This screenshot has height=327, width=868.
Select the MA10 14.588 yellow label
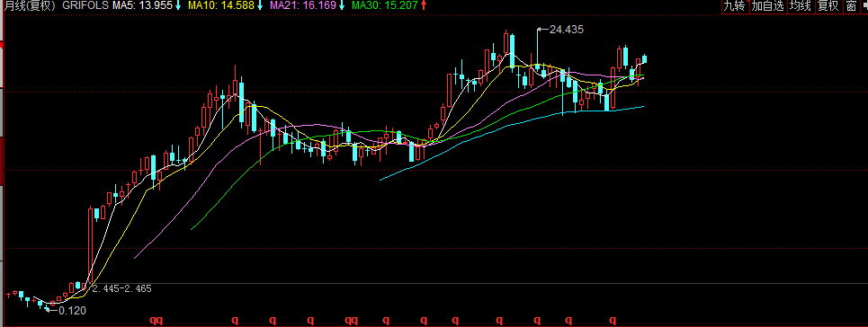[x=221, y=6]
